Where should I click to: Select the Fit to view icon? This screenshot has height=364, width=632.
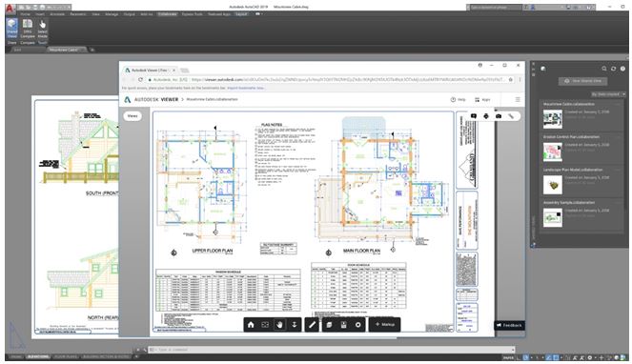[265, 325]
